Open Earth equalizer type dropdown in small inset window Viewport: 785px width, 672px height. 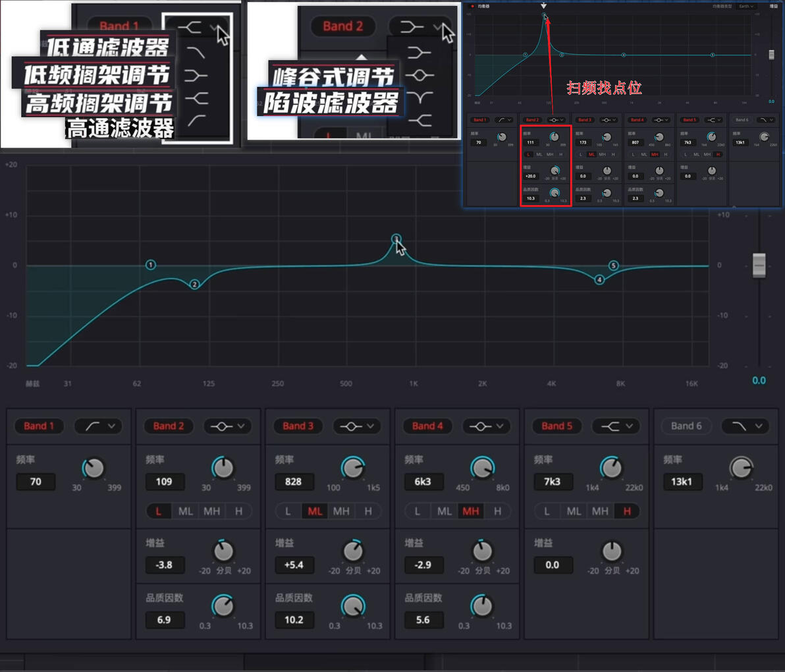click(x=746, y=6)
